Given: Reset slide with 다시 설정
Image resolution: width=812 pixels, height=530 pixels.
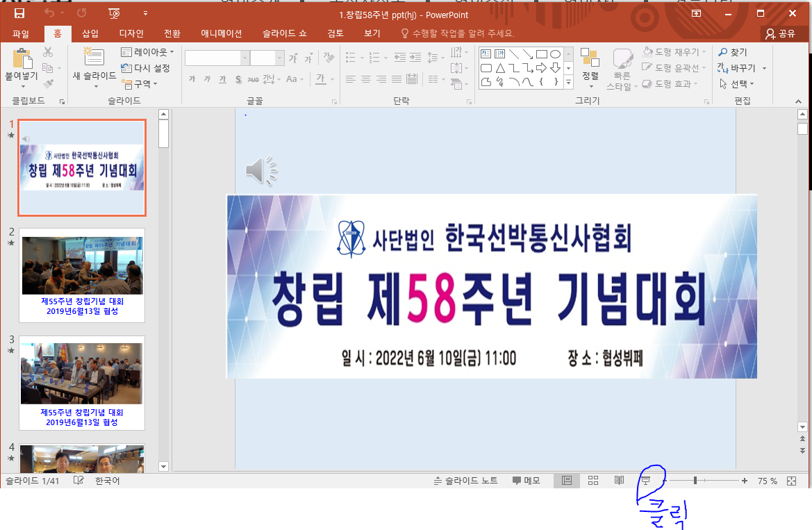Looking at the screenshot, I should 145,68.
